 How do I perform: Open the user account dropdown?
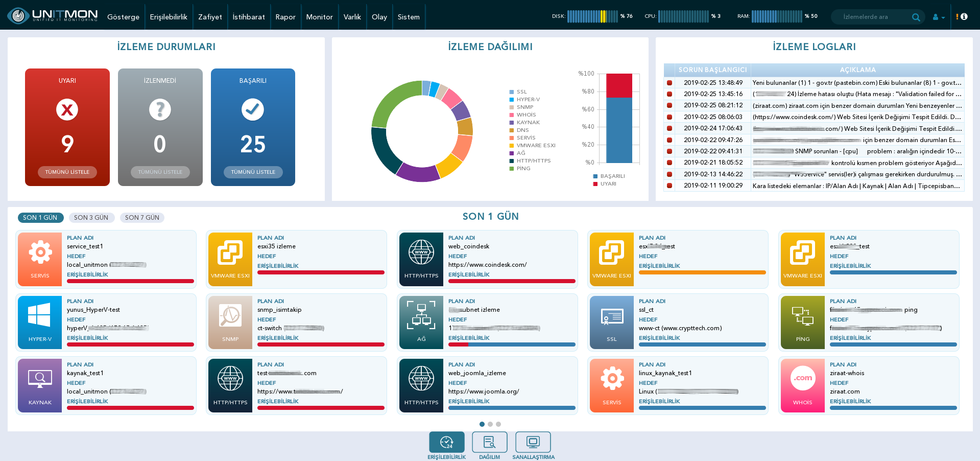[939, 17]
